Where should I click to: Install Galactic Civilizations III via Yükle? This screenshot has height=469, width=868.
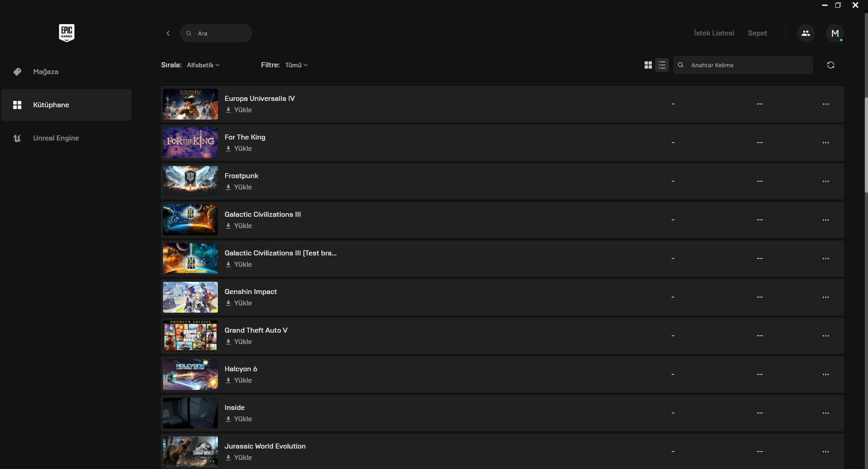[x=239, y=226]
